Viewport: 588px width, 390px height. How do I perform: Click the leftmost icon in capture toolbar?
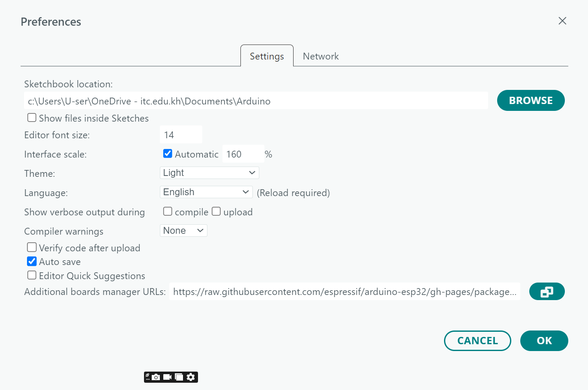[147, 377]
